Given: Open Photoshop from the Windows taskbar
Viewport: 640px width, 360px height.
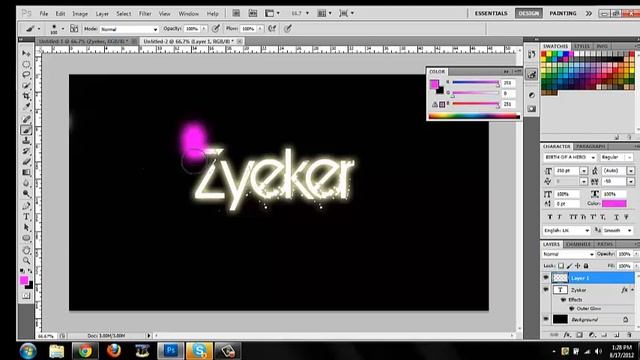Looking at the screenshot, I should coord(170,351).
